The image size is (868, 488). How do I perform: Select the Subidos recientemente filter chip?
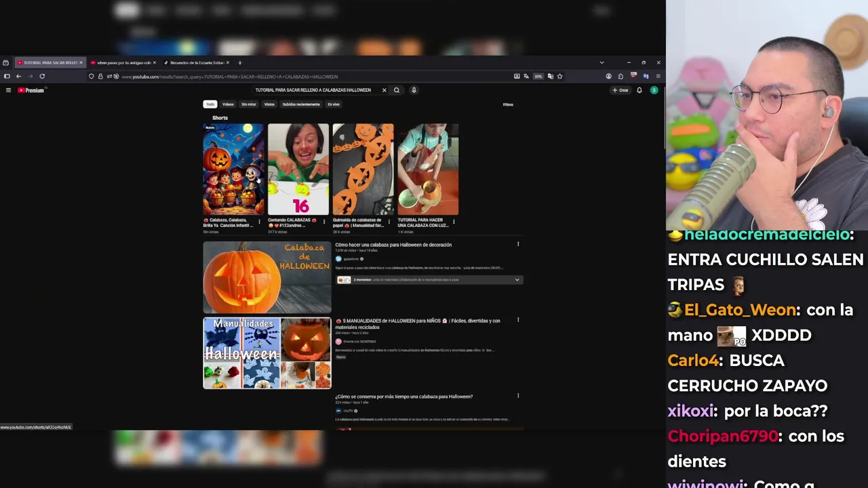tap(301, 104)
